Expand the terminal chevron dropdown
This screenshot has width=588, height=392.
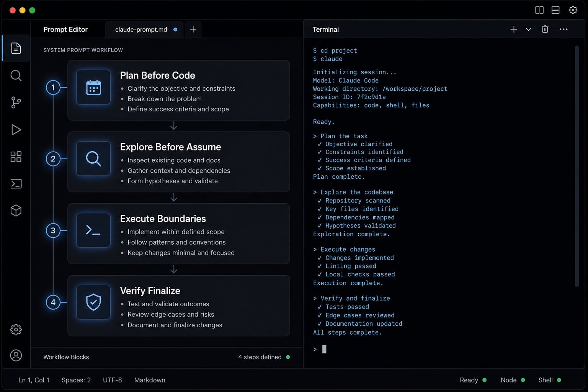(x=528, y=29)
